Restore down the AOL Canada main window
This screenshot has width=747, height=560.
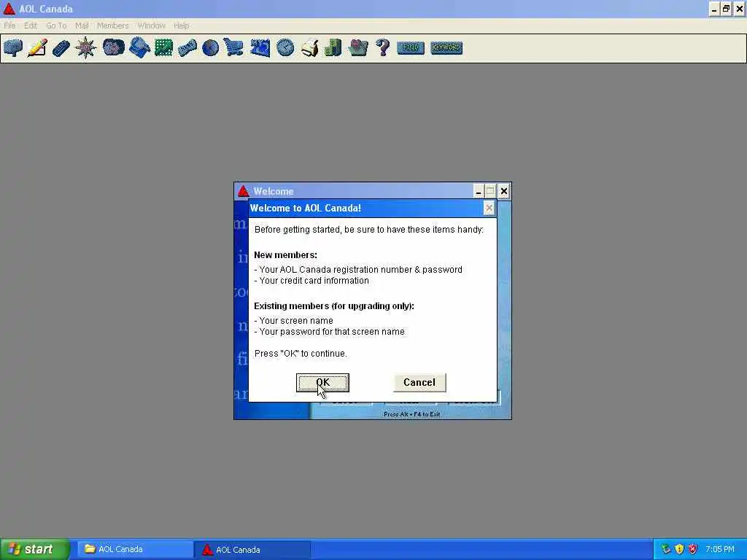[726, 9]
